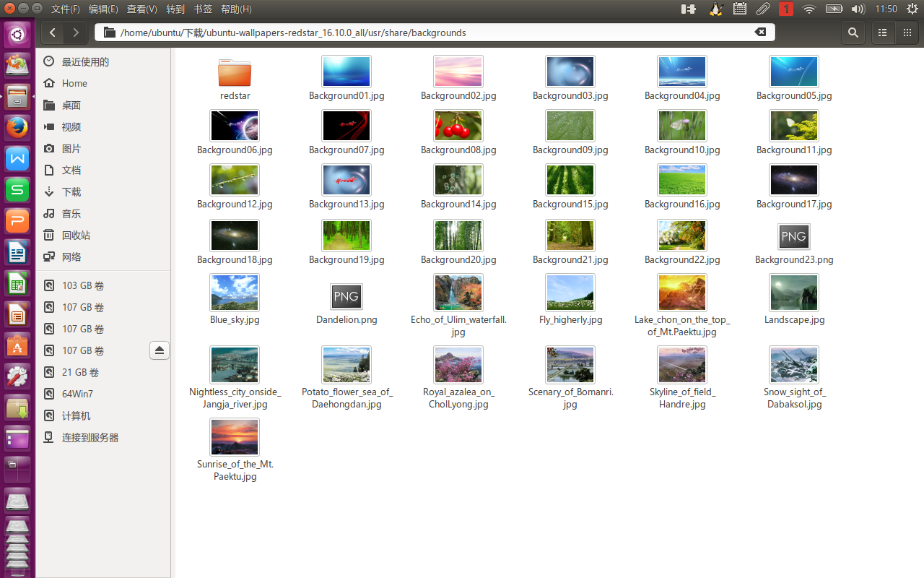Open the 转到 menu
Screen dimensions: 924x578
point(175,9)
